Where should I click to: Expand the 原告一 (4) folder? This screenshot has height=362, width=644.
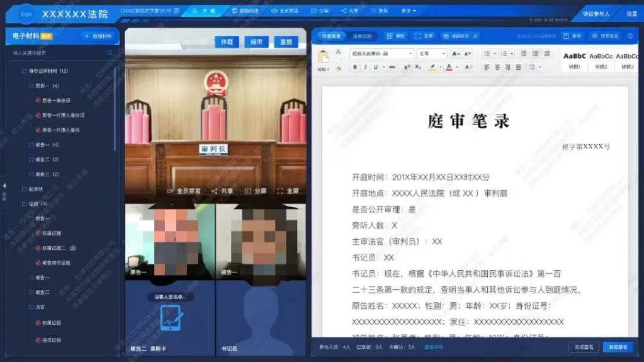44,86
